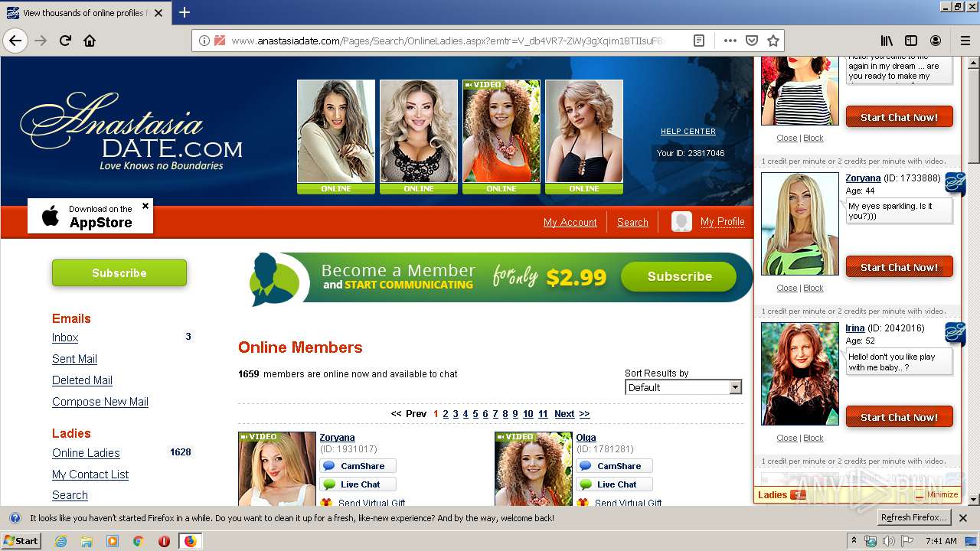Screen dimensions: 980x551
Task: Click the address bar URL field
Action: pyautogui.click(x=448, y=41)
